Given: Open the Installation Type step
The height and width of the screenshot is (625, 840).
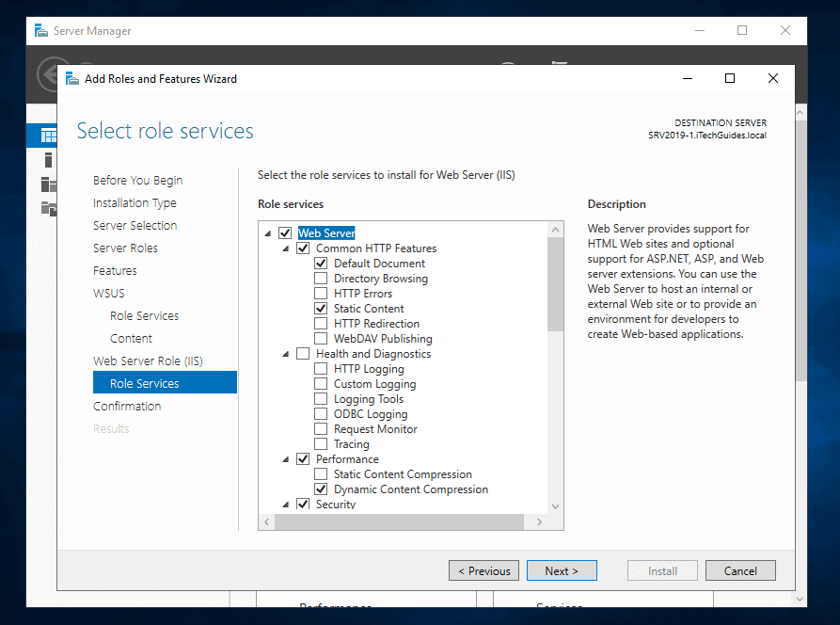Looking at the screenshot, I should [135, 202].
